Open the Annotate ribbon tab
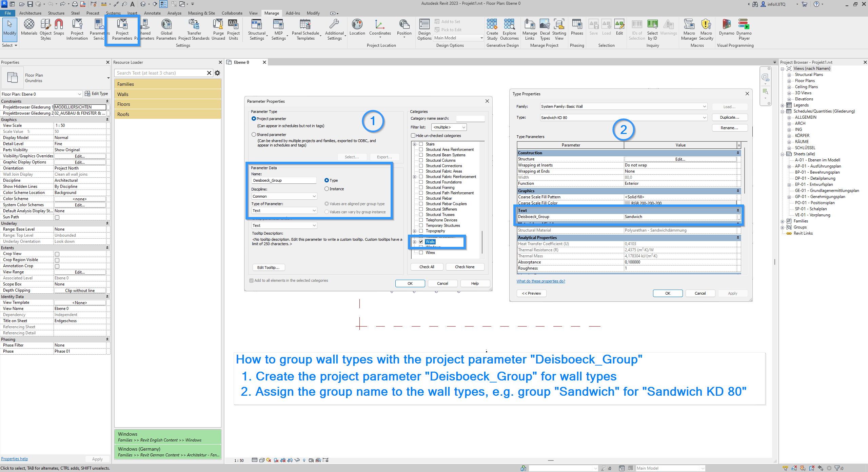The image size is (868, 472). [152, 13]
